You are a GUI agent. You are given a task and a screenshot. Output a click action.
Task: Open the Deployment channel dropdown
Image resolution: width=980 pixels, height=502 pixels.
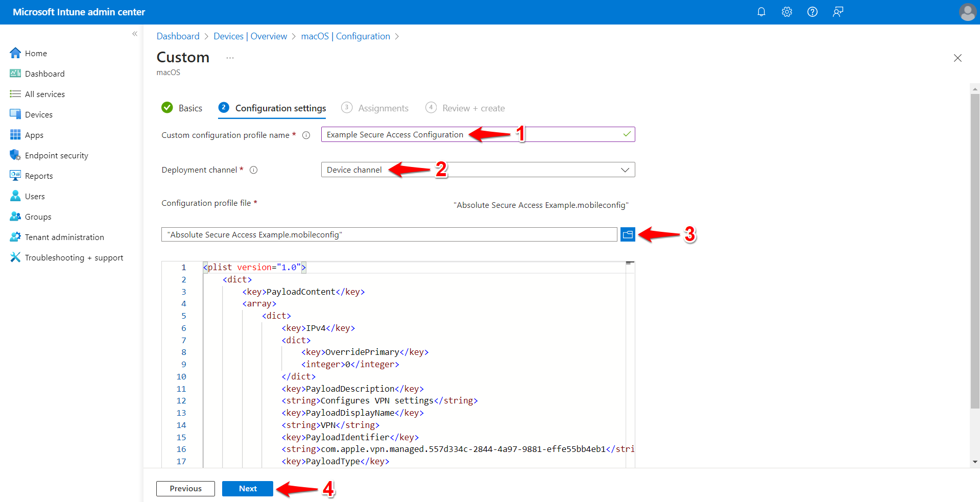(x=478, y=170)
